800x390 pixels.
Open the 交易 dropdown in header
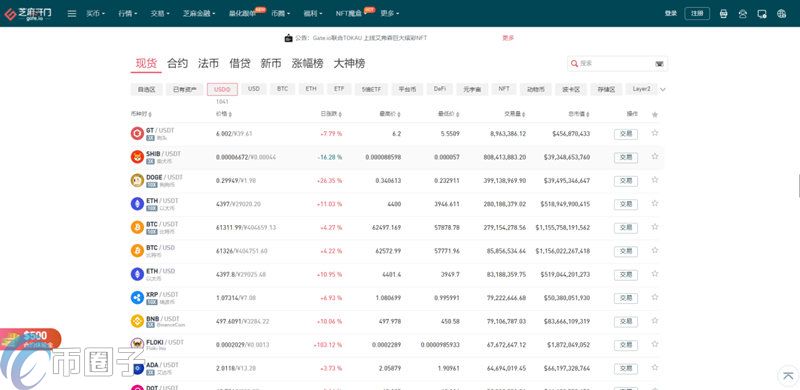point(160,14)
